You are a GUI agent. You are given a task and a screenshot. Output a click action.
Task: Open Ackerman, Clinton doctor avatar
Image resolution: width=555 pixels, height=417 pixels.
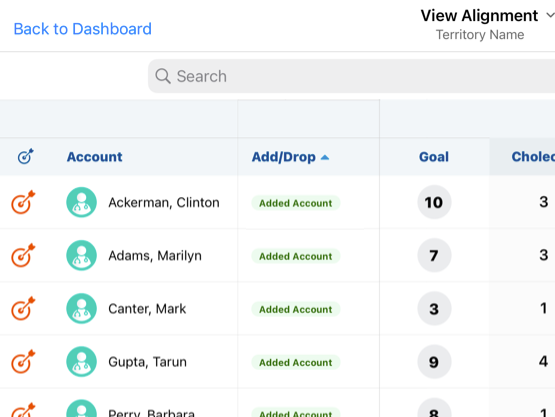81,202
